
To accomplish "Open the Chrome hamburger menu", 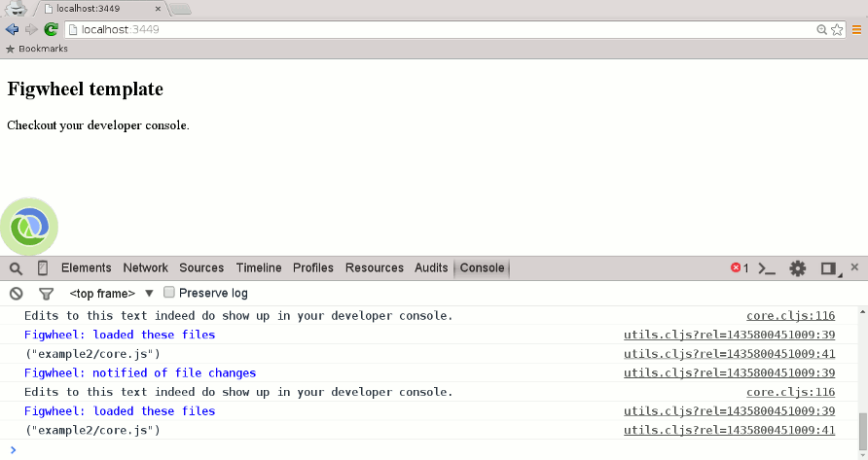I will [856, 30].
